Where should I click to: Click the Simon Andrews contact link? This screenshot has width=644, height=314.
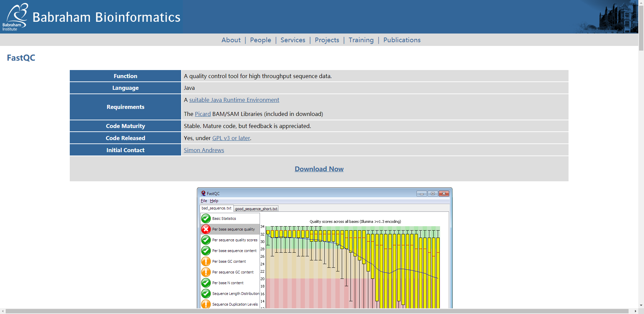point(204,150)
